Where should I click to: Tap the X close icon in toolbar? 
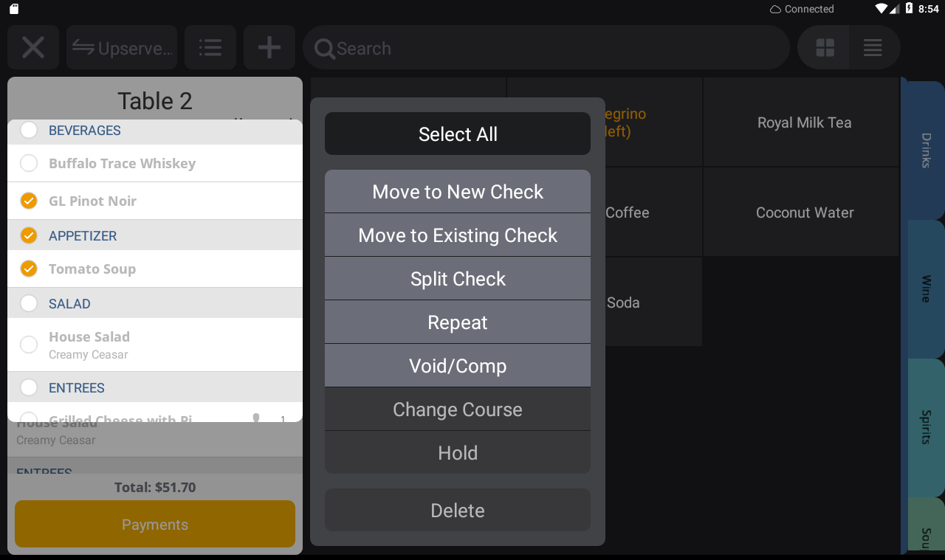[33, 48]
